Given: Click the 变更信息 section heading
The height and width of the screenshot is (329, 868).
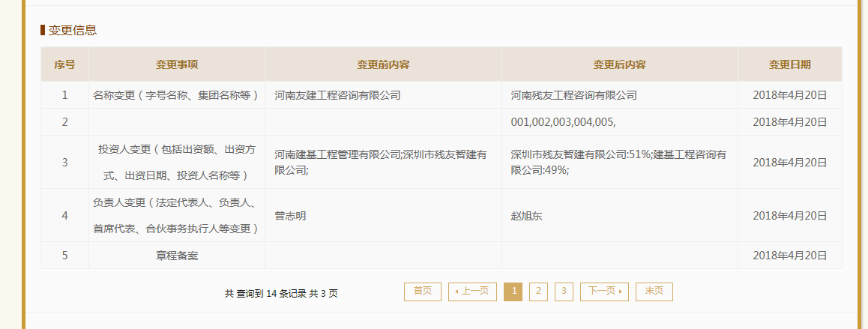Looking at the screenshot, I should 72,31.
